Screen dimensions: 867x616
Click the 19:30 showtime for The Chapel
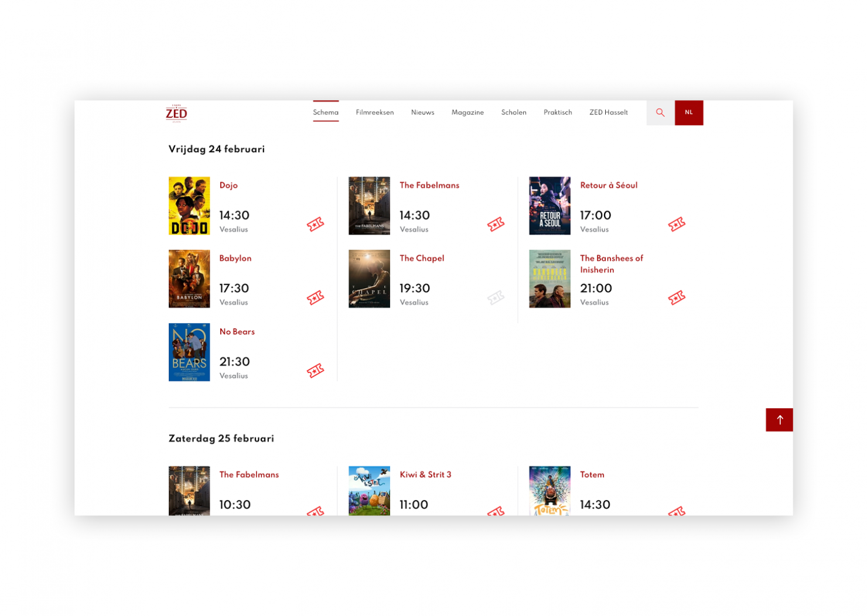(415, 289)
